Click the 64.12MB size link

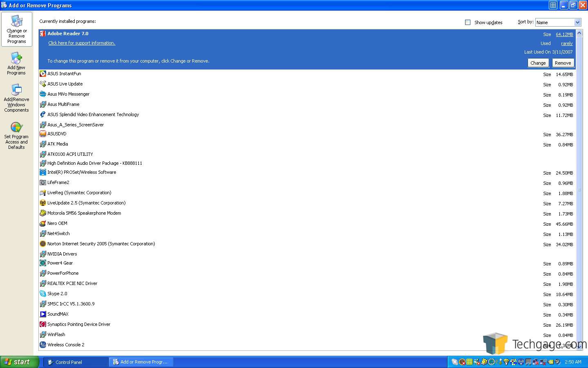point(564,34)
